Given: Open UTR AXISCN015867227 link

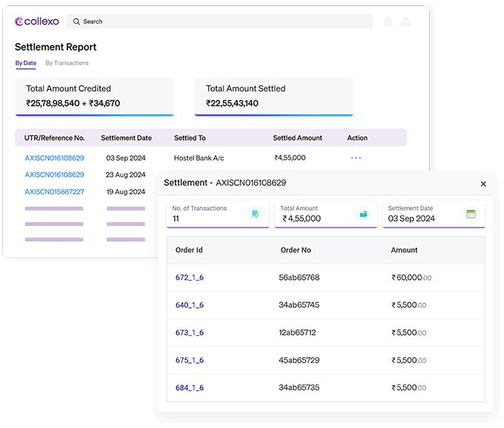Looking at the screenshot, I should [x=54, y=192].
